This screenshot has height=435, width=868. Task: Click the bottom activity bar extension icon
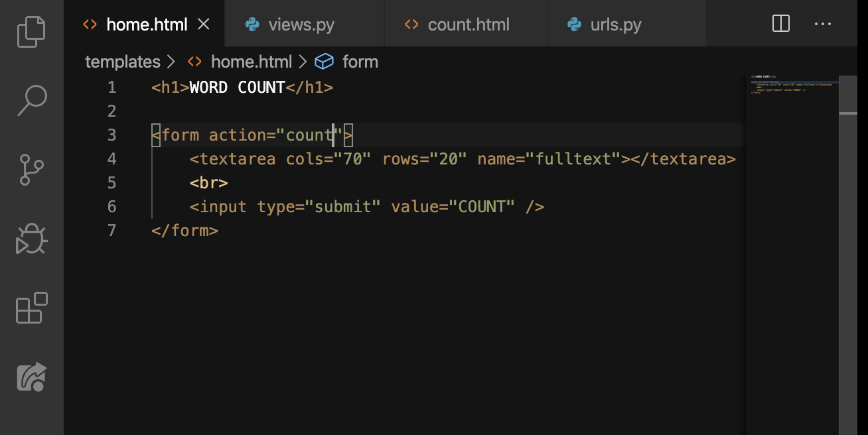[x=31, y=376]
